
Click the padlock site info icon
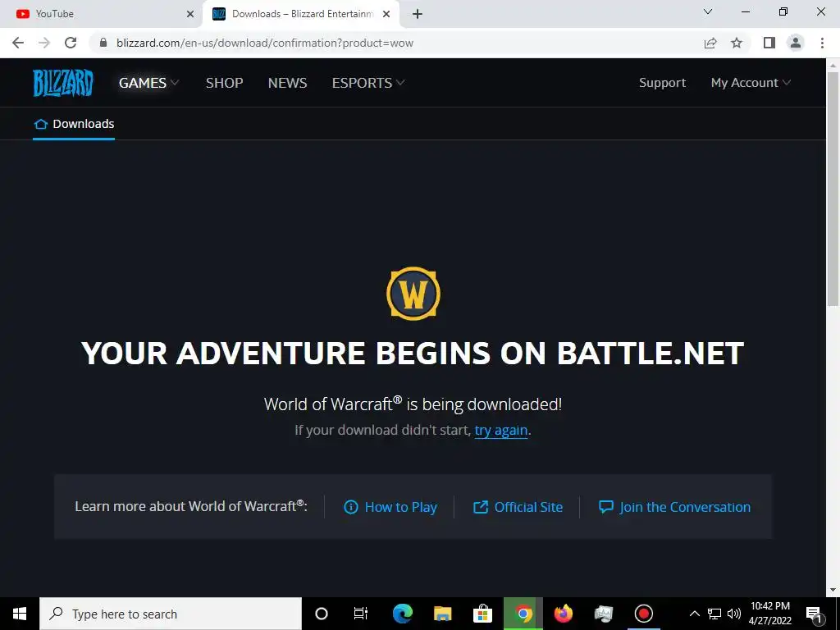(103, 43)
